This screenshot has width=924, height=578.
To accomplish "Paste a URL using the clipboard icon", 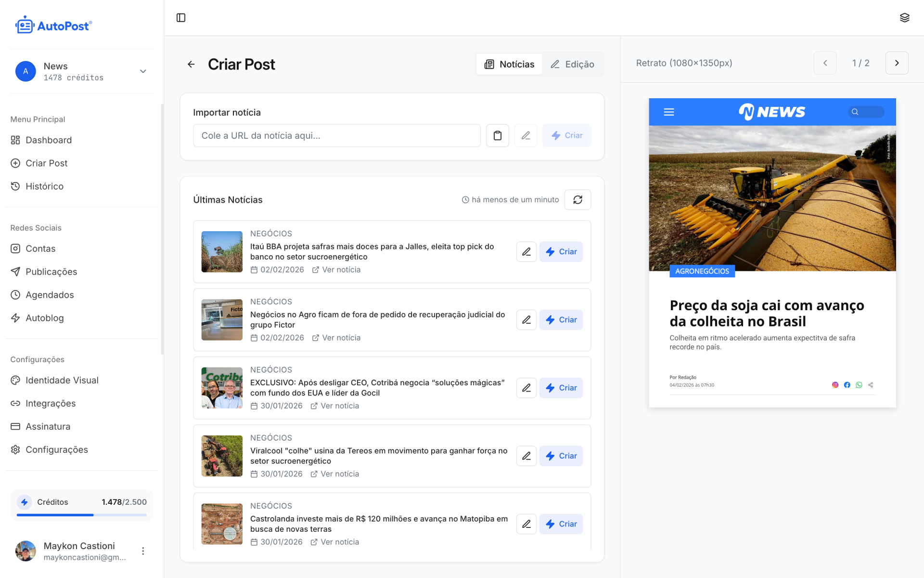I will (498, 135).
